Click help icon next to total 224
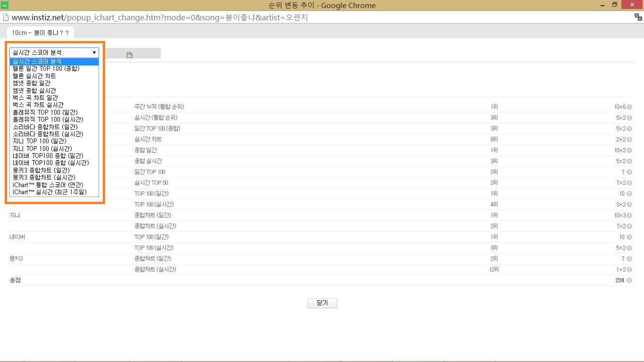The height and width of the screenshot is (362, 644). coord(629,280)
